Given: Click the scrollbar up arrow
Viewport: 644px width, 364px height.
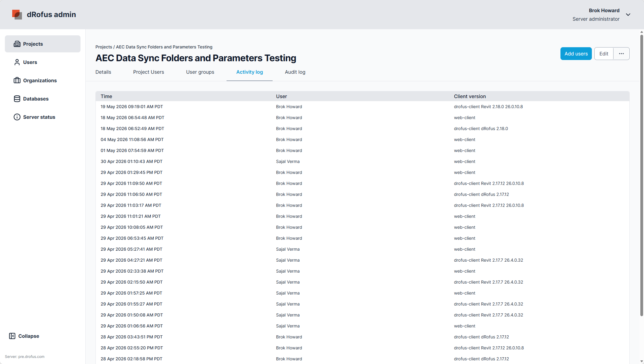Looking at the screenshot, I should pyautogui.click(x=642, y=32).
